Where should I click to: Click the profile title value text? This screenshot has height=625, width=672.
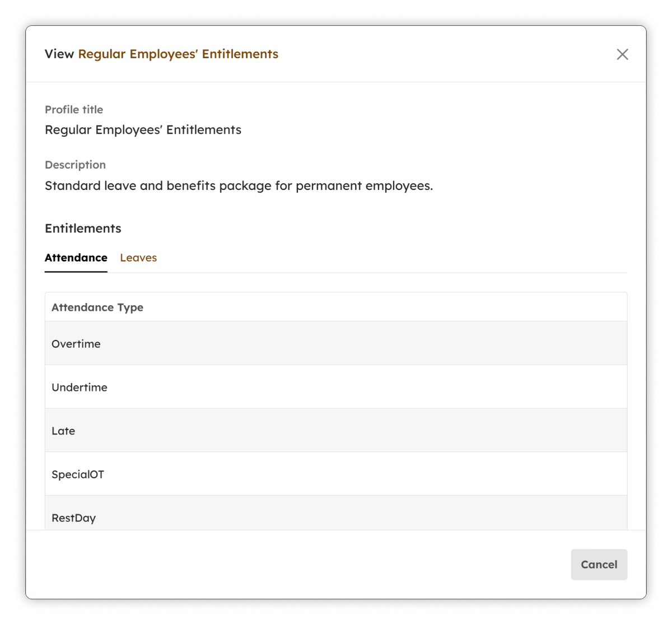pos(143,130)
